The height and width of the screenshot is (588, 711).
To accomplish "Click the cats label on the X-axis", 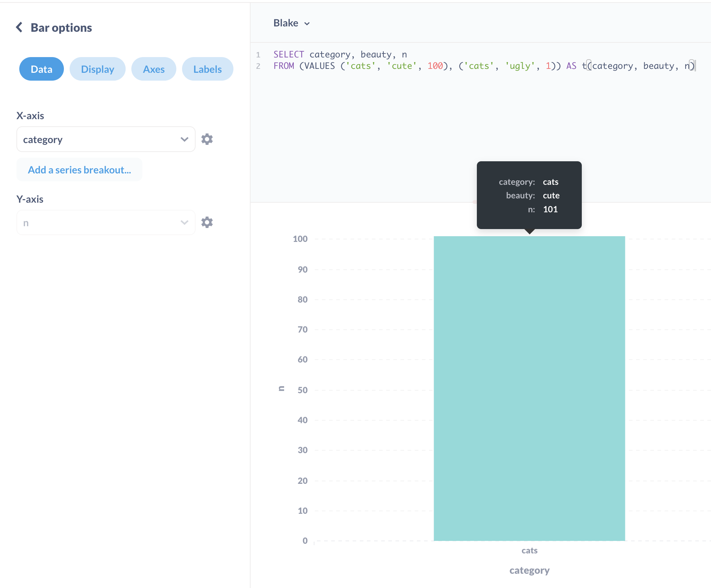I will pyautogui.click(x=529, y=550).
